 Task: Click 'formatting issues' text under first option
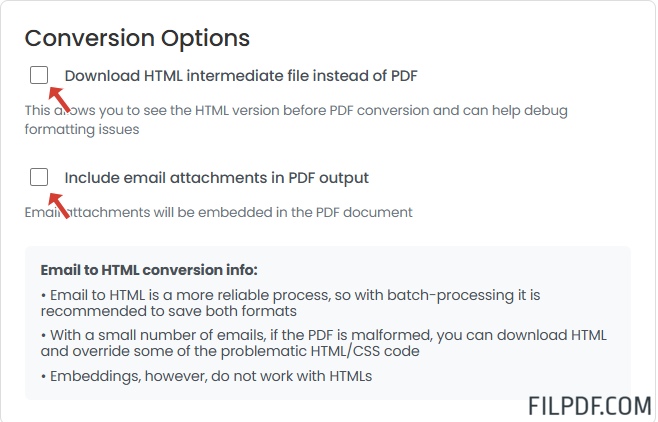click(x=82, y=129)
